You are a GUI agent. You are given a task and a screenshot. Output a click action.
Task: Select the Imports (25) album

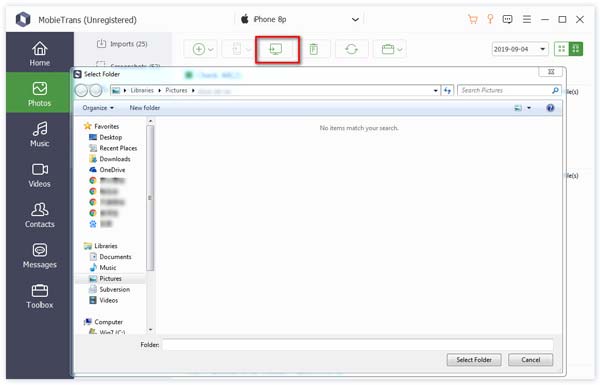(x=122, y=44)
